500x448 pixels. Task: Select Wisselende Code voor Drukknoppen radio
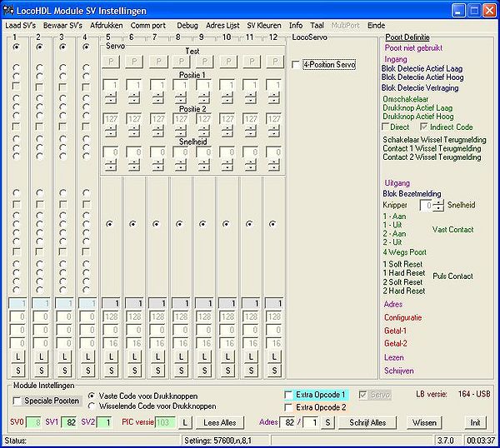pos(92,406)
